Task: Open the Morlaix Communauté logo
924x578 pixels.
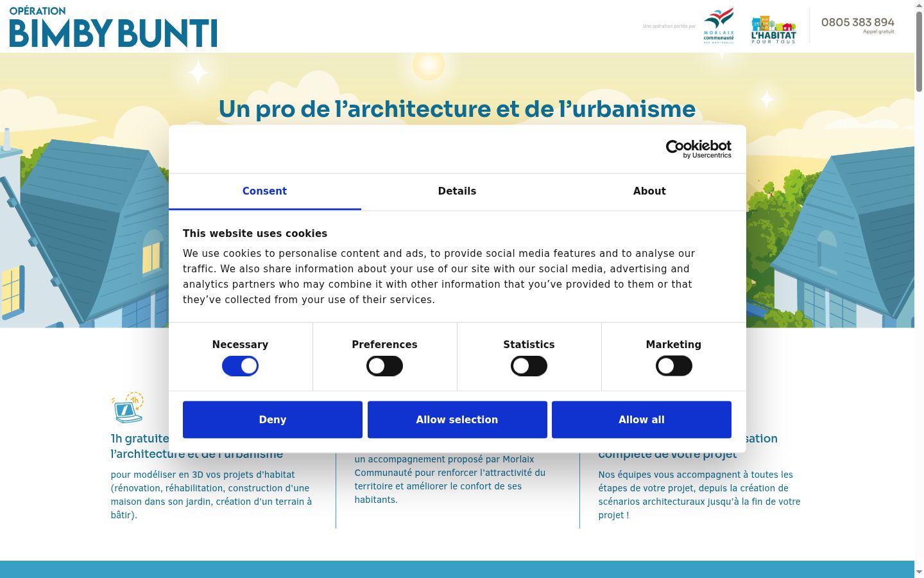Action: pyautogui.click(x=719, y=26)
